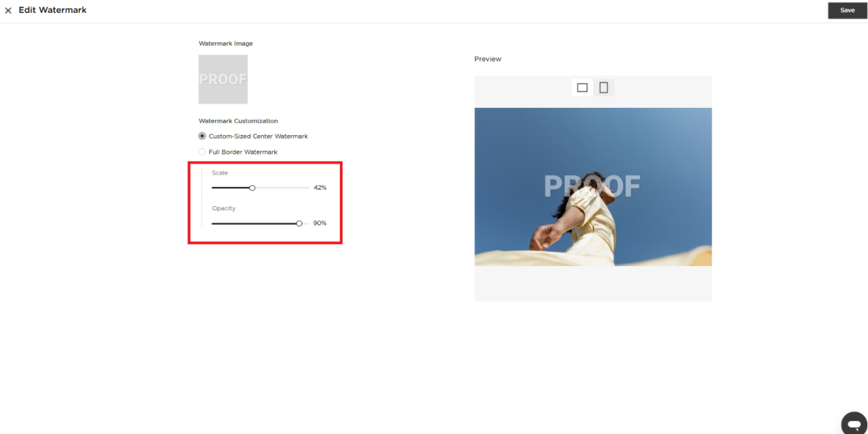Select Custom-Sized Center Watermark radio button
The image size is (868, 434).
click(202, 136)
